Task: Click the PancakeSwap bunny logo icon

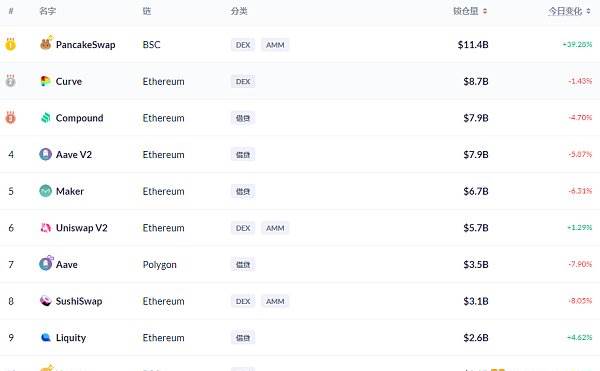Action: point(46,44)
